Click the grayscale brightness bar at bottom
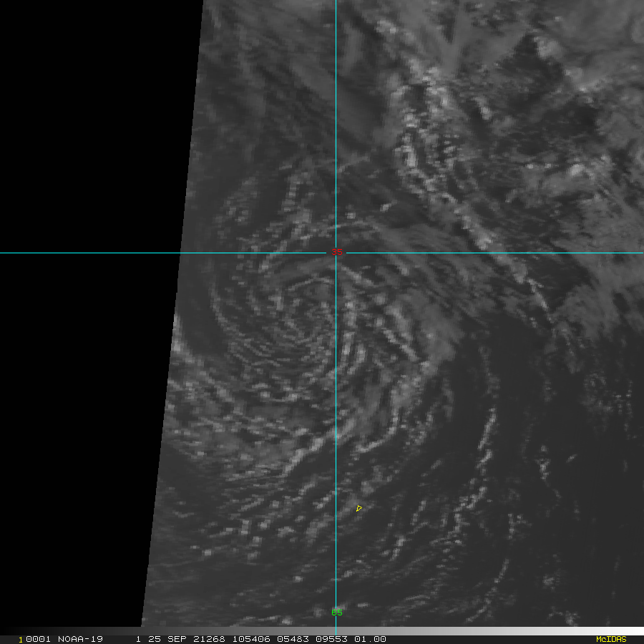The height and width of the screenshot is (644, 644). (x=322, y=631)
